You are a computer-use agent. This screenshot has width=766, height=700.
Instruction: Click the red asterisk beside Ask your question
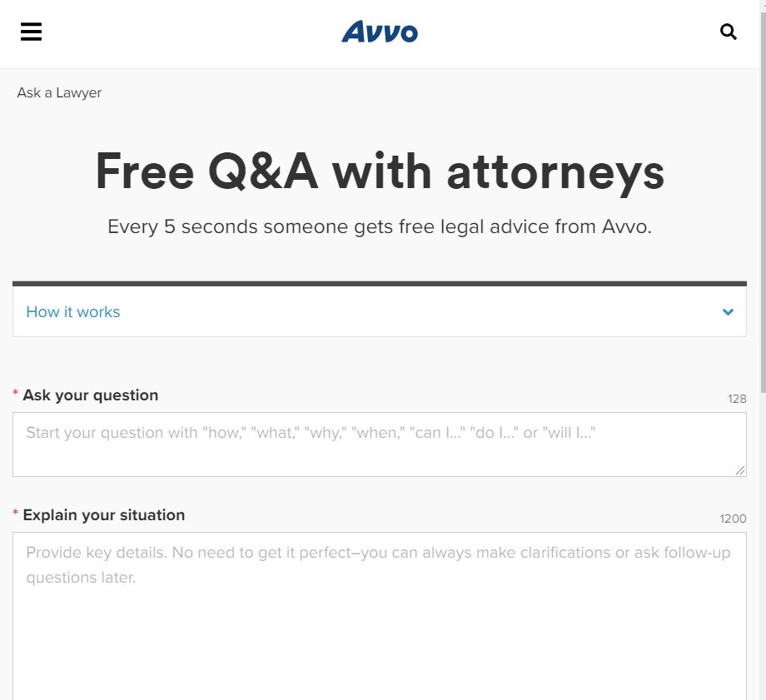pos(14,393)
